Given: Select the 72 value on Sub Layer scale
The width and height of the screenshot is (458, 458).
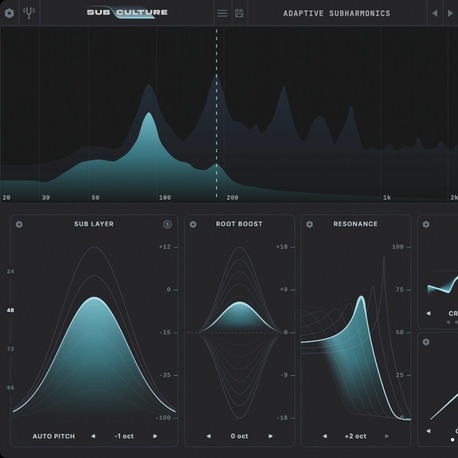Looking at the screenshot, I should tap(10, 349).
